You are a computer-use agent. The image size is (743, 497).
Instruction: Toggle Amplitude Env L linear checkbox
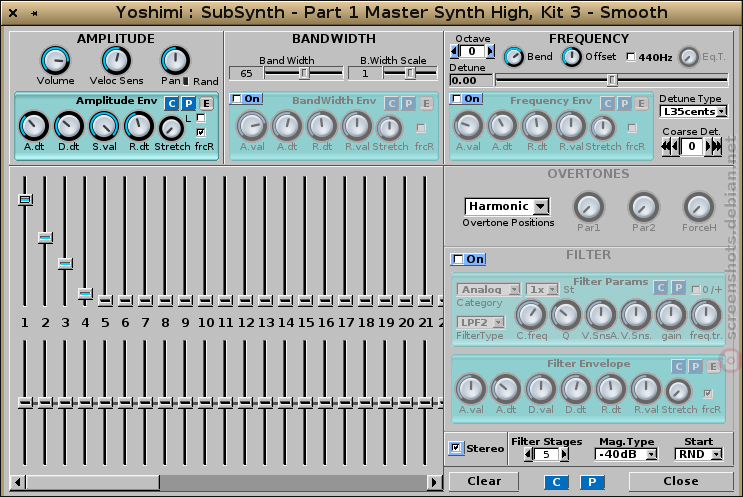201,117
